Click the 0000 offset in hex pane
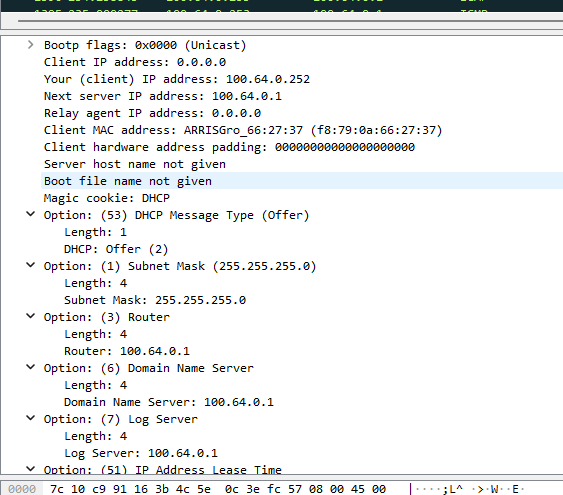 pyautogui.click(x=22, y=489)
